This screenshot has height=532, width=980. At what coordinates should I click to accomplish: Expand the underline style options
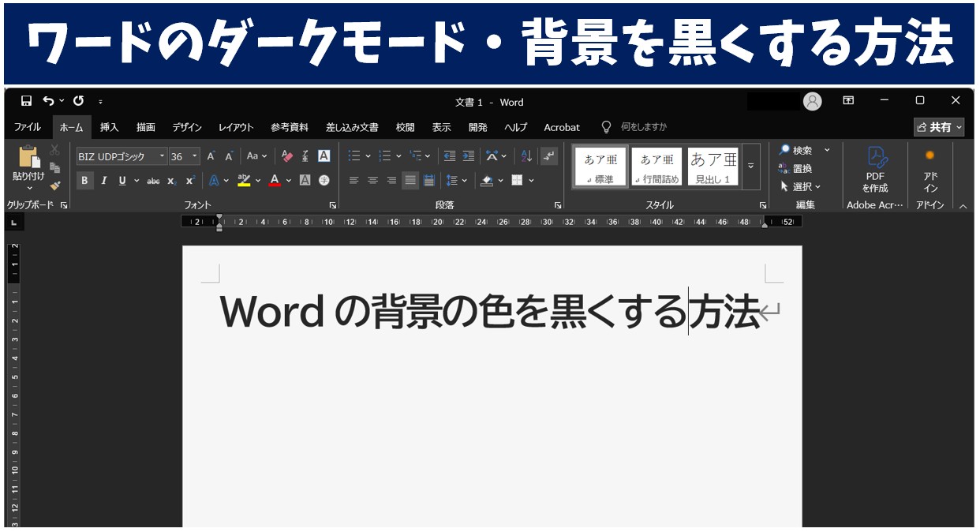pyautogui.click(x=137, y=181)
